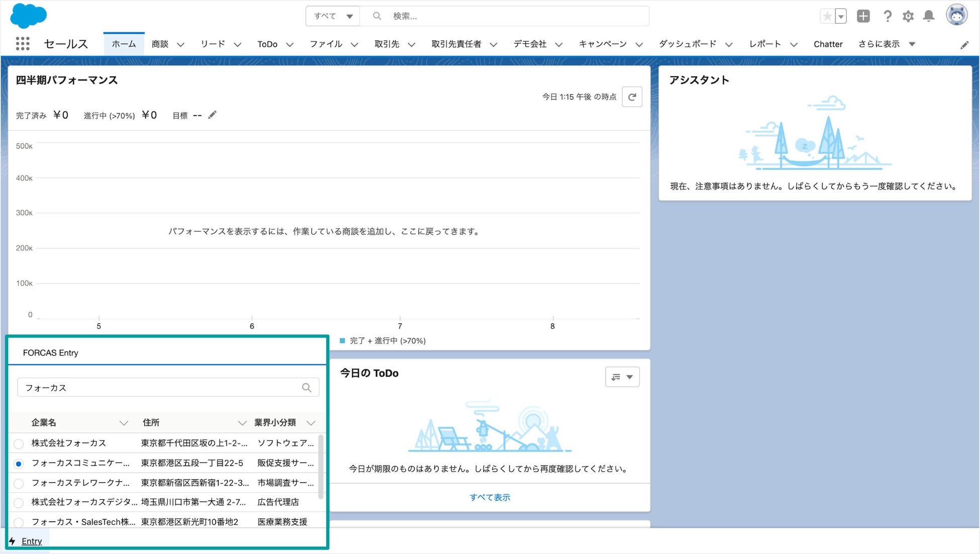980x554 pixels.
Task: Open the さらに表示 menu
Action: tap(886, 44)
